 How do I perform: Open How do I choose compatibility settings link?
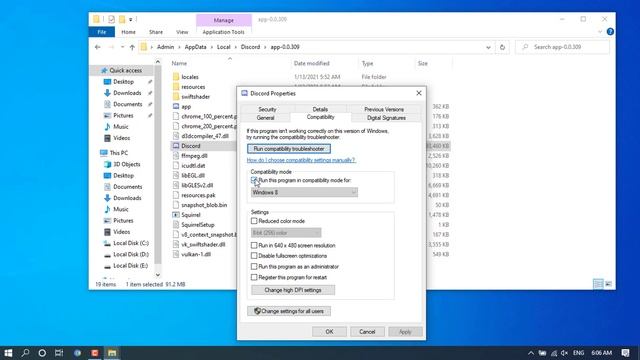point(301,160)
